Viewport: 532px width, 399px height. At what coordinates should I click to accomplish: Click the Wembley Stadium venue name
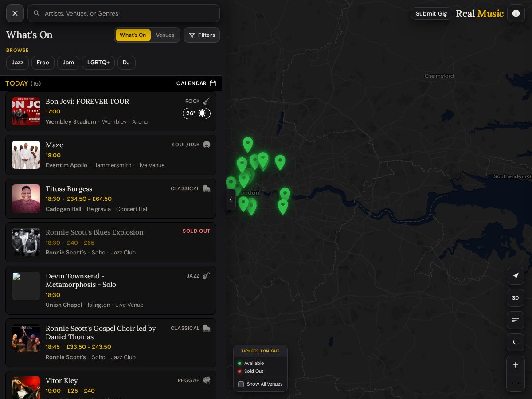coord(71,121)
